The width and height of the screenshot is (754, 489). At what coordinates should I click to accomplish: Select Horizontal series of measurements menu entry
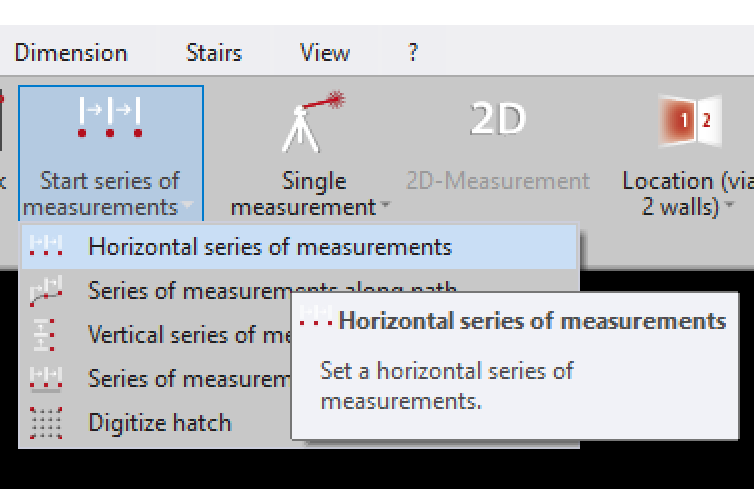270,247
